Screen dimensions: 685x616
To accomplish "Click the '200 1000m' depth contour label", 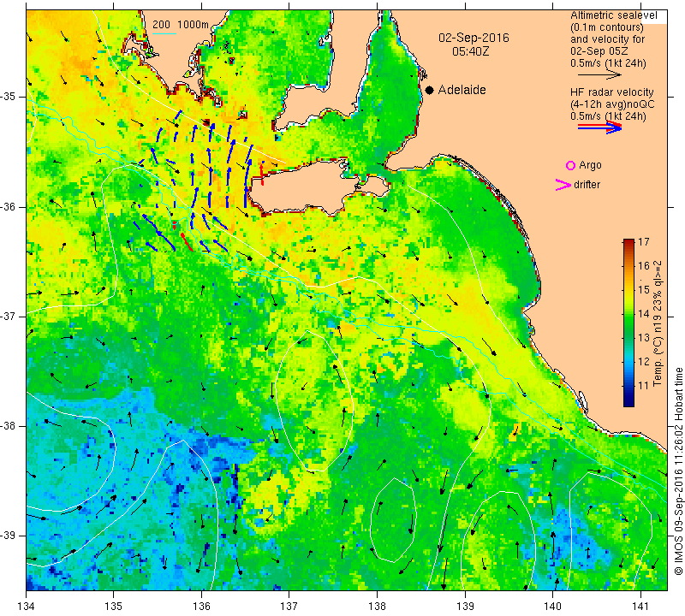I will [x=181, y=25].
